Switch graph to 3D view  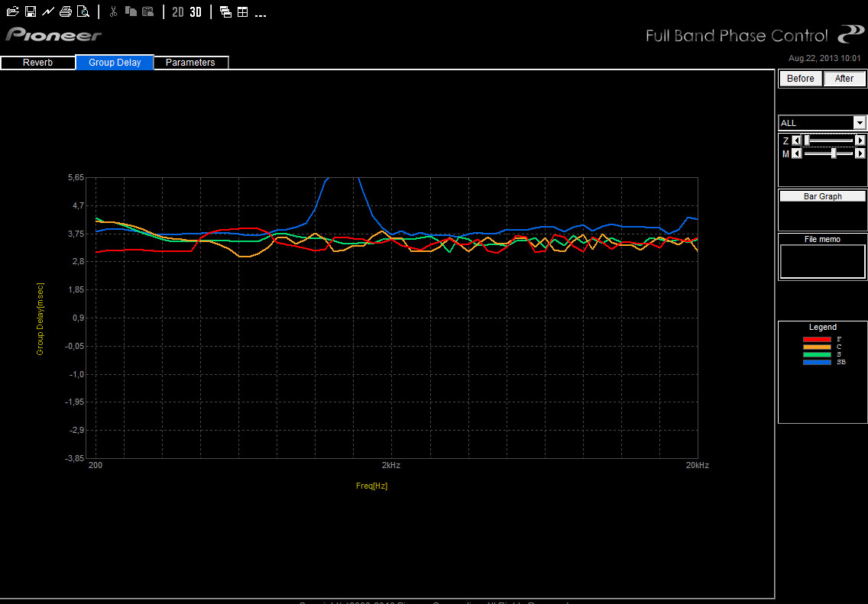click(196, 11)
